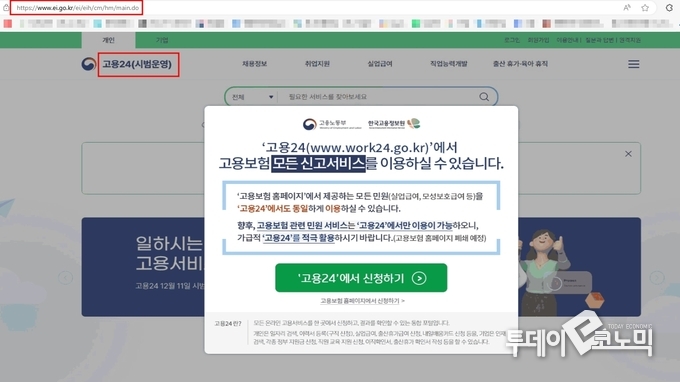Open the 전체 search category dropdown
The width and height of the screenshot is (680, 382).
pos(252,97)
